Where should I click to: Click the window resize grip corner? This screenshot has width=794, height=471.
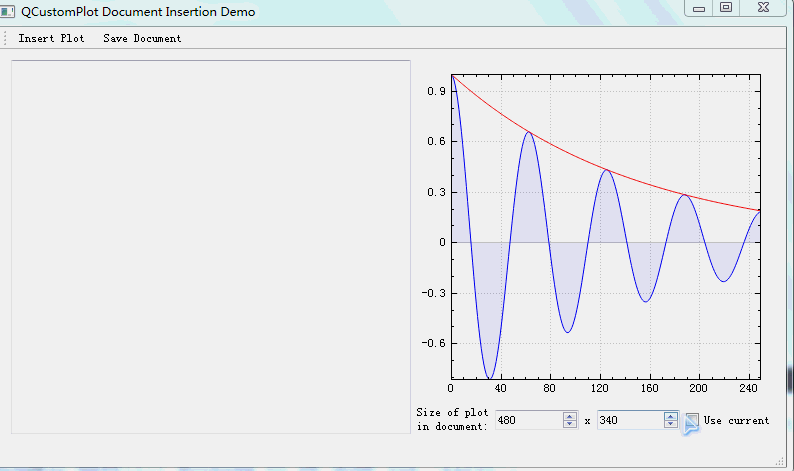[x=779, y=461]
